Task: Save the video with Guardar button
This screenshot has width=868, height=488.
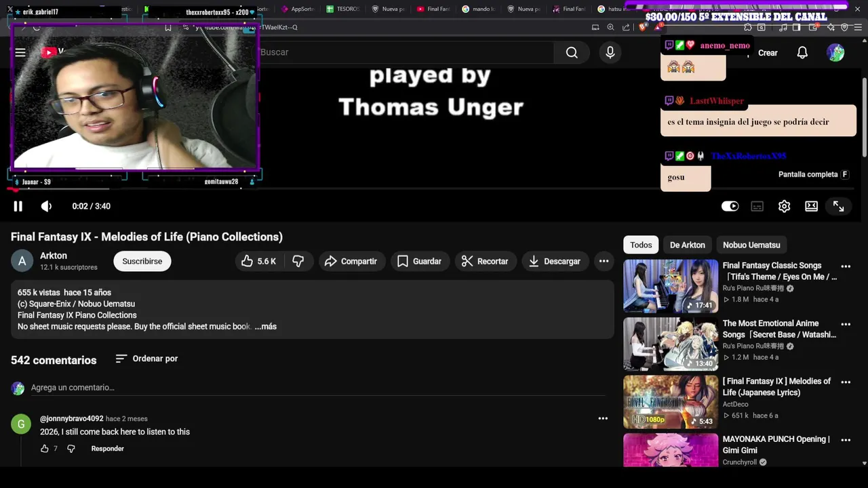Action: [419, 261]
